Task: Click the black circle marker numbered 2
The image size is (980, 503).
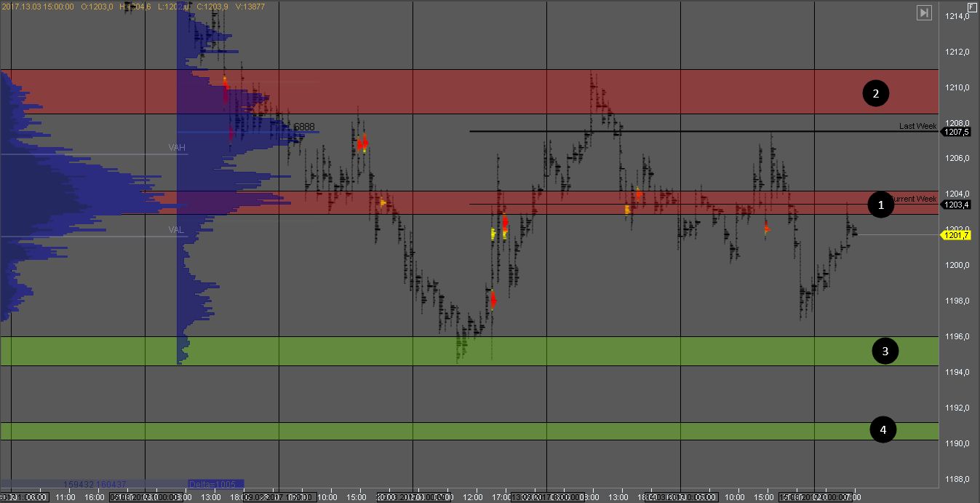Action: click(876, 93)
